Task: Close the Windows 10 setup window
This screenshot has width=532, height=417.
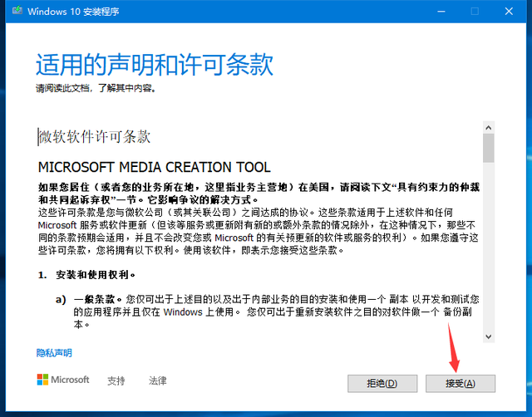Action: pos(509,11)
